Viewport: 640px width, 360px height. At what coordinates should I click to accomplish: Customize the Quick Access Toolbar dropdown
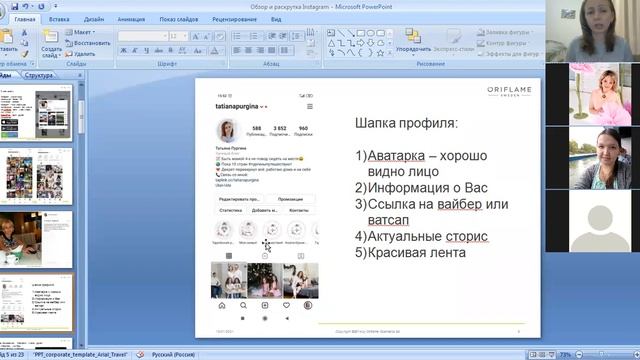coord(56,6)
